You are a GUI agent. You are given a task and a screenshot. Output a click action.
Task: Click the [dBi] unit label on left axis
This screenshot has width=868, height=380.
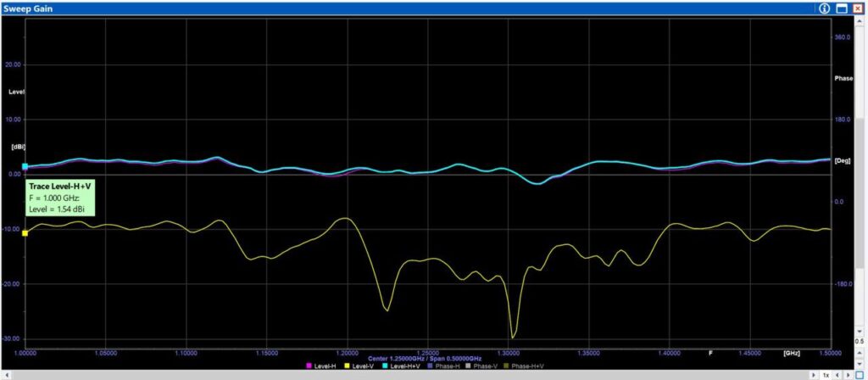pyautogui.click(x=19, y=147)
